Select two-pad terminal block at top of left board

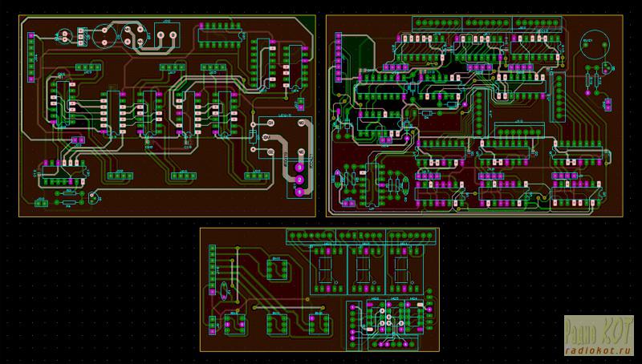point(168,37)
